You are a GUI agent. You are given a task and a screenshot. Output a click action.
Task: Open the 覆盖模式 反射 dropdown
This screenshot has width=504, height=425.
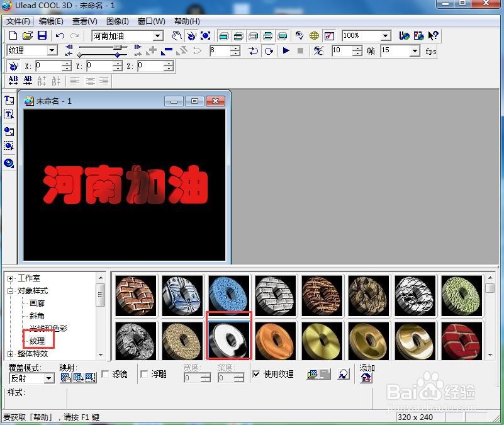(49, 378)
